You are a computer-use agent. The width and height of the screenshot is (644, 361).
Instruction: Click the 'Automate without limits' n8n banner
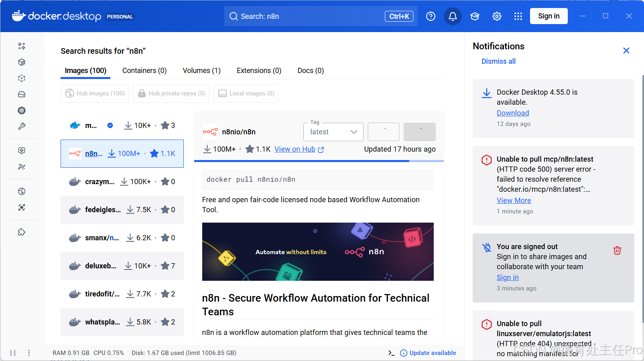coord(318,252)
